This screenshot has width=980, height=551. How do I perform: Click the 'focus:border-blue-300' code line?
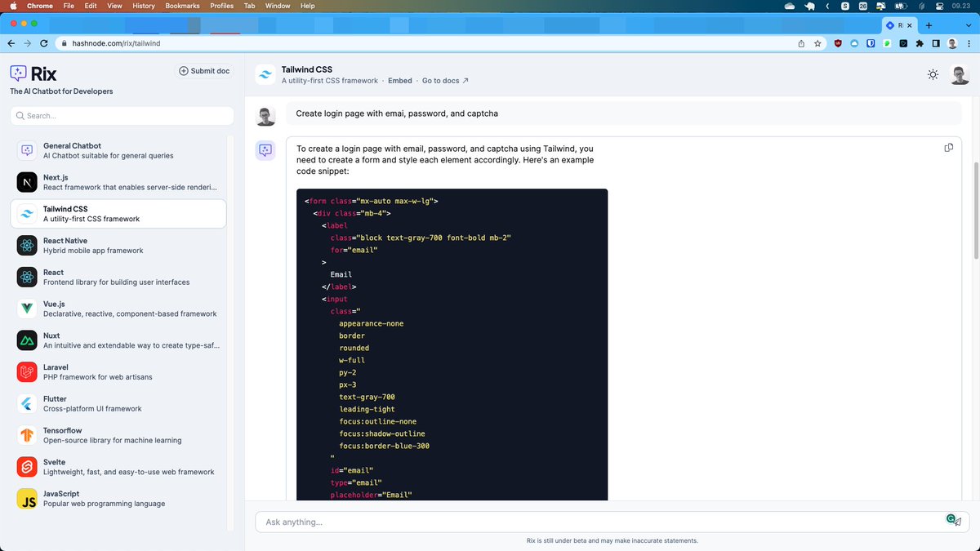click(384, 446)
